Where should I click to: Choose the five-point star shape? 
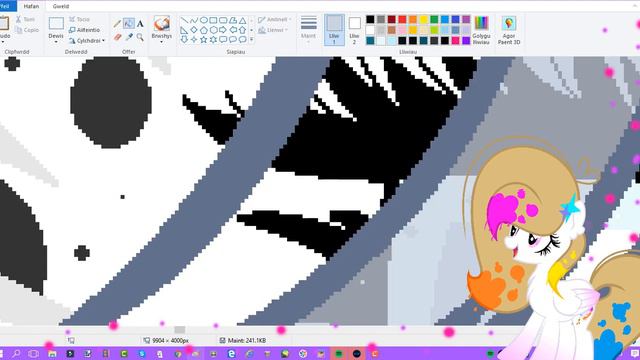pos(204,40)
